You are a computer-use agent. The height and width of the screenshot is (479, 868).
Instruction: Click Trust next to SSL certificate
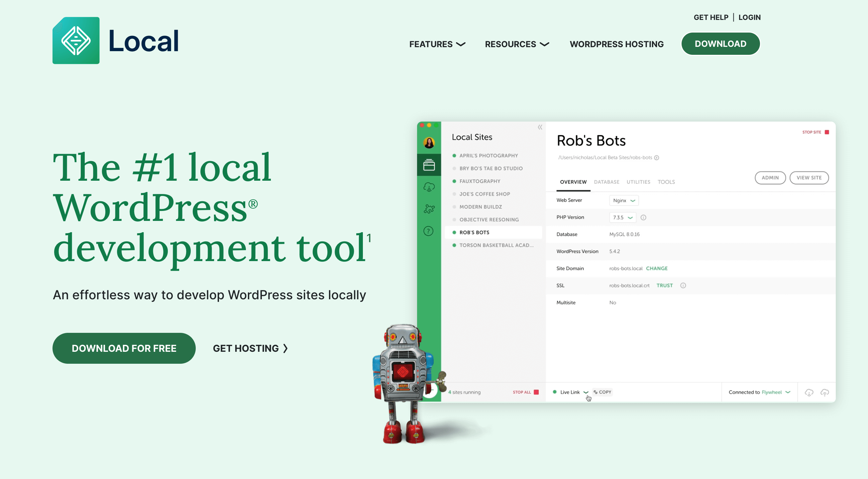pyautogui.click(x=665, y=286)
